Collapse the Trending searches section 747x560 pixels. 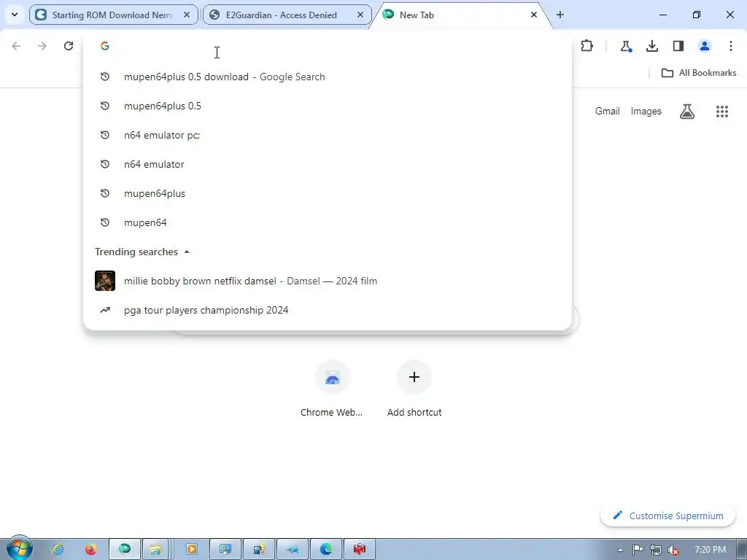(x=187, y=252)
